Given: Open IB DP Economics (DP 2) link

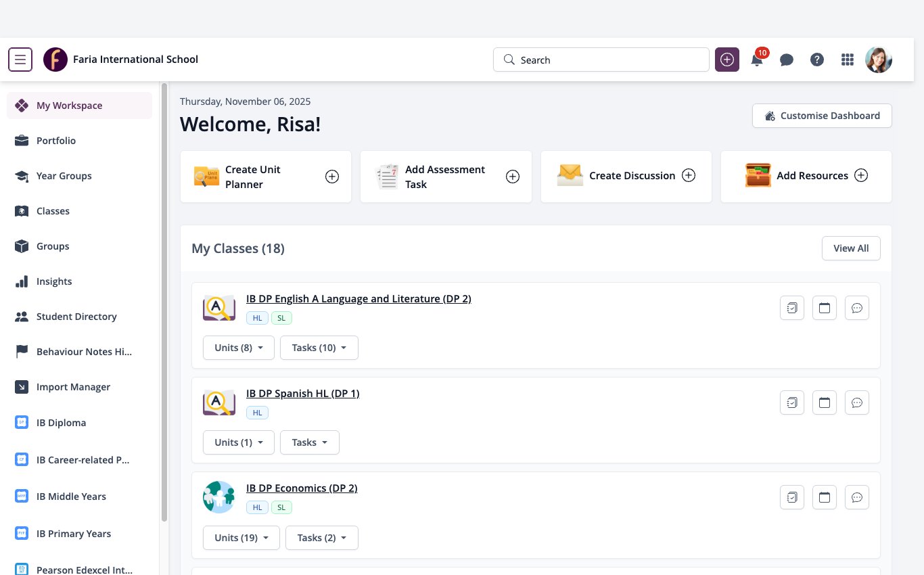Looking at the screenshot, I should tap(302, 488).
